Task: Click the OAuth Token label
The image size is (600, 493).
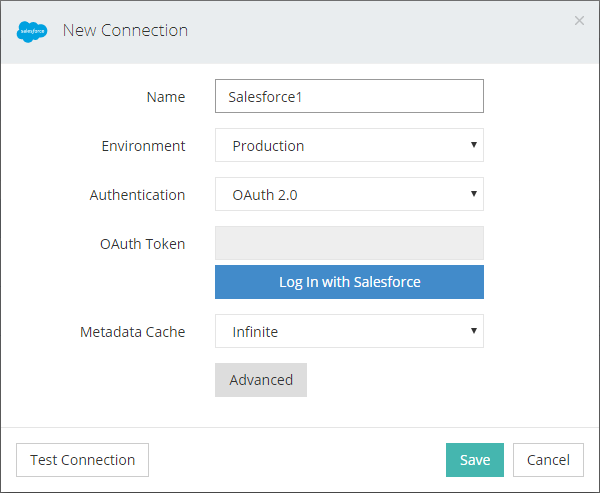Action: 143,244
